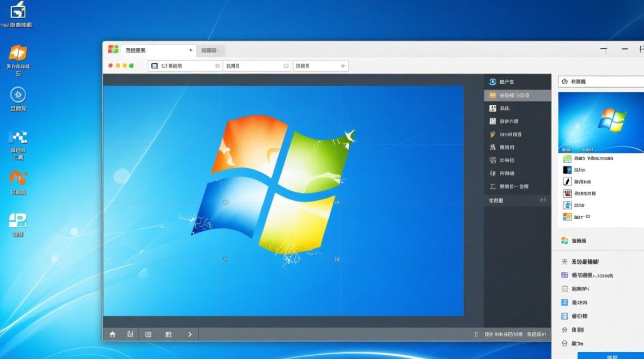
Task: Switch to the inactive second window tab
Action: [210, 50]
